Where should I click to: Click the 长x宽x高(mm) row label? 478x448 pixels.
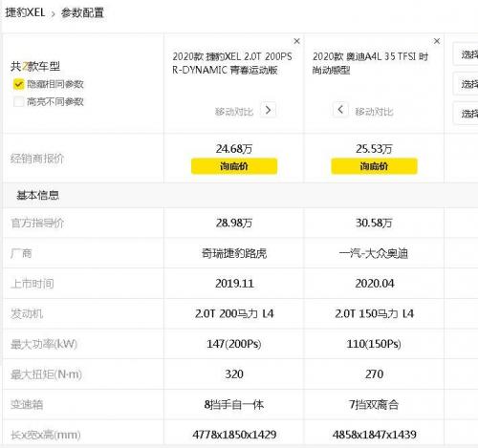[45, 435]
